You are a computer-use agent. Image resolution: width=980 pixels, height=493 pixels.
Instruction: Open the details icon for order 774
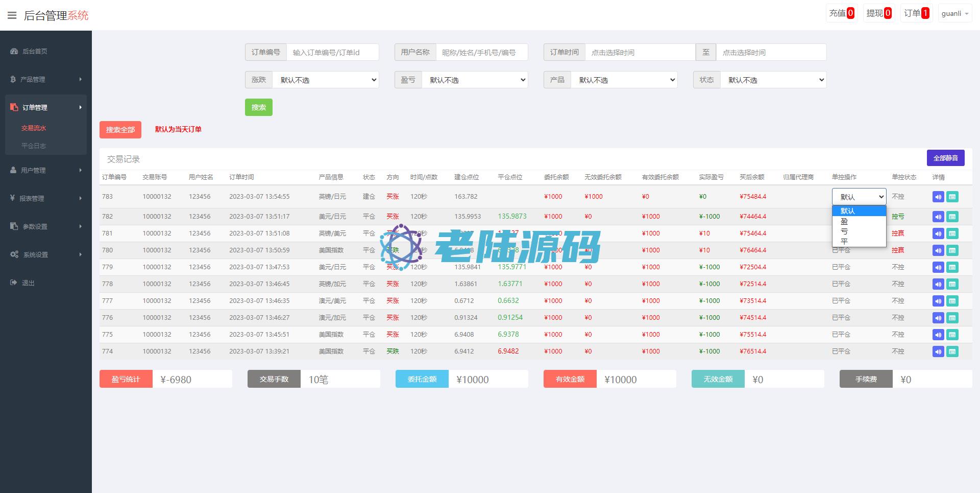(952, 351)
